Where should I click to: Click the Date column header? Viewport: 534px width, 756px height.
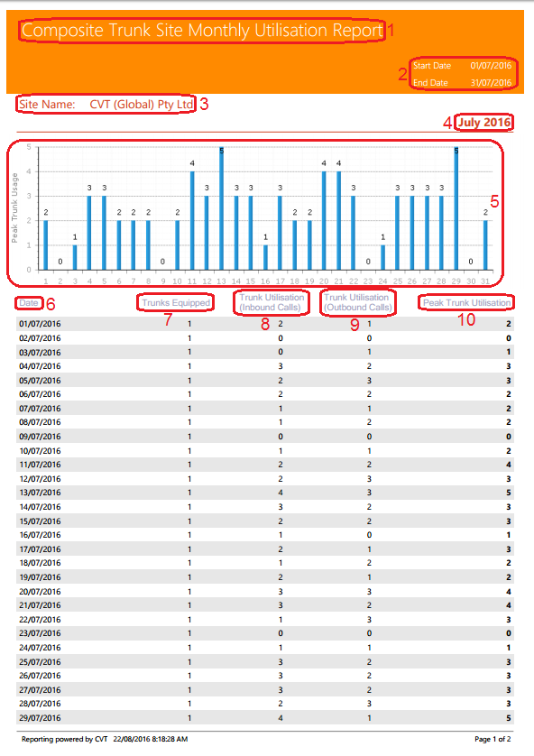[x=29, y=303]
